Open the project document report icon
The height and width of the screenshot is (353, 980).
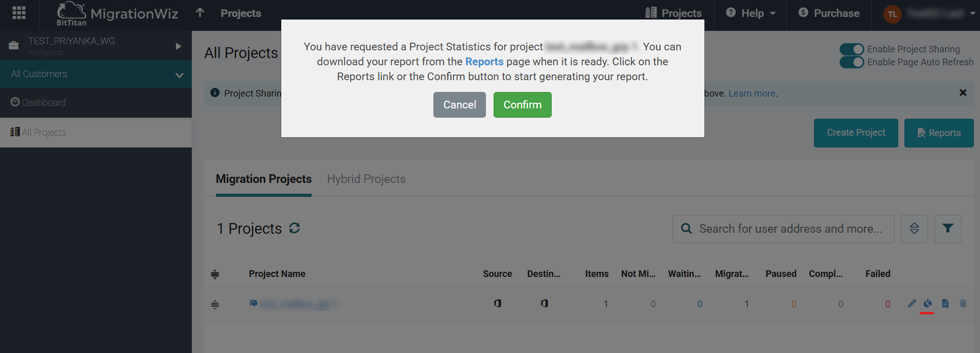tap(945, 303)
